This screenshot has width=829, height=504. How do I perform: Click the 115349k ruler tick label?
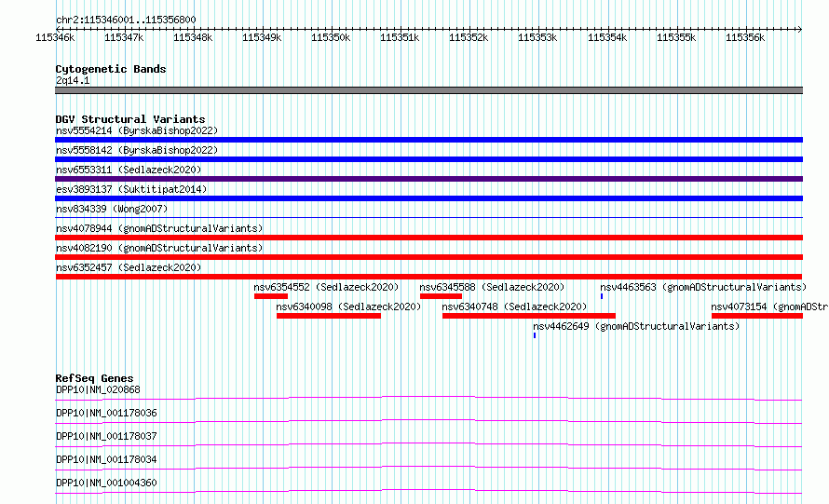(x=262, y=37)
